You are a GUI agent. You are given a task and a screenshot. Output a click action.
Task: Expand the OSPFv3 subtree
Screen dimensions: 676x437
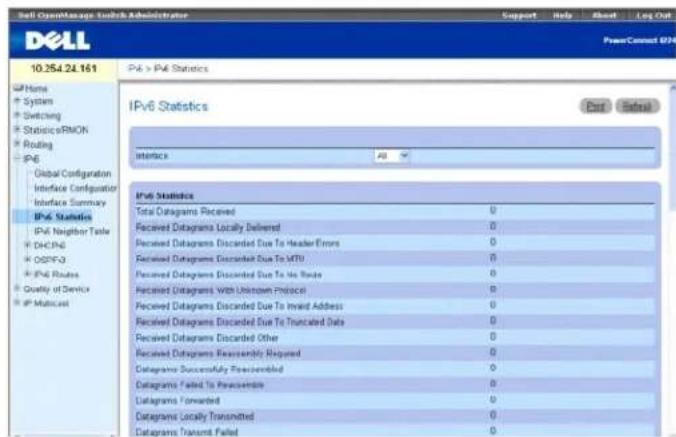click(x=28, y=259)
